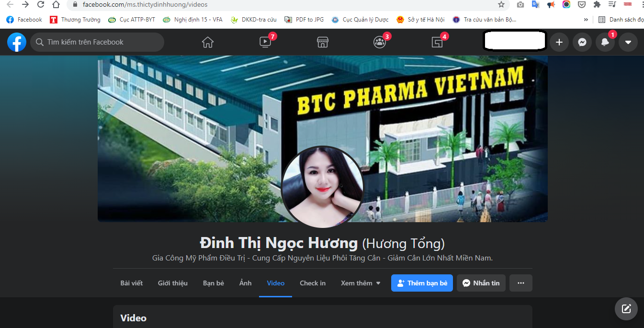Open the Gaming icon in top navigation
Screen dimensions: 644x328
(437, 42)
